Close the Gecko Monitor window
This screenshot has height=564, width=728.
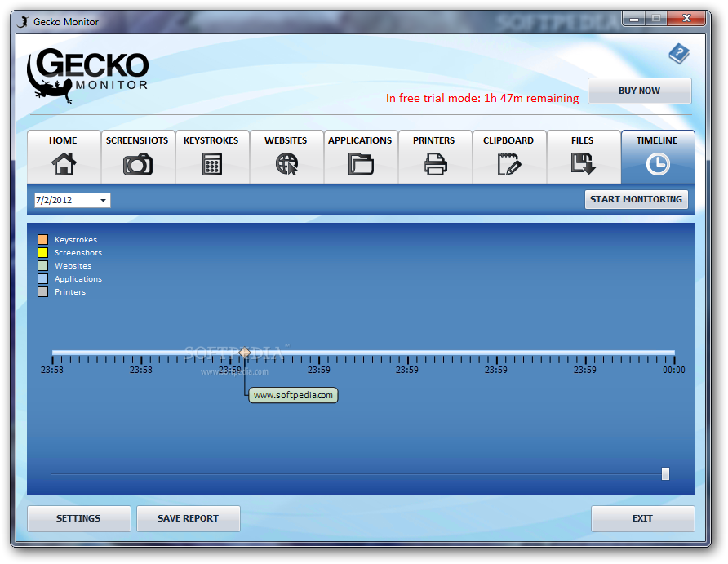point(686,19)
